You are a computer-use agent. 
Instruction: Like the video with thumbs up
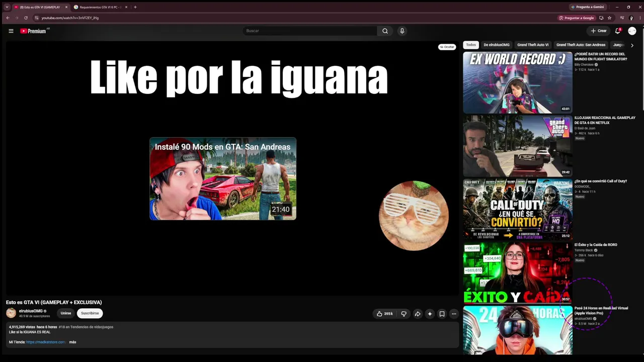coord(384,314)
